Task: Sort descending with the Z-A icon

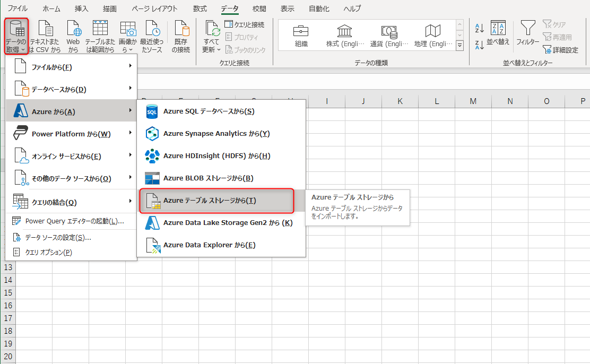Action: click(x=480, y=45)
